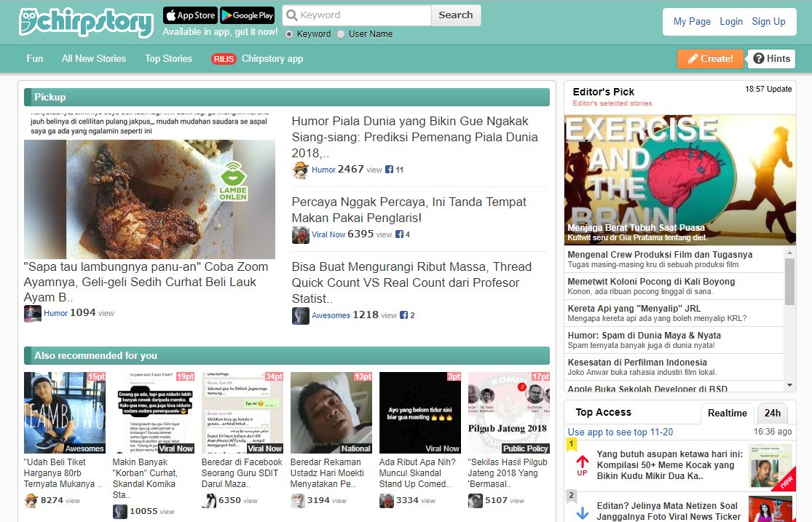Open the App Store download badge
The image size is (812, 522).
[191, 15]
